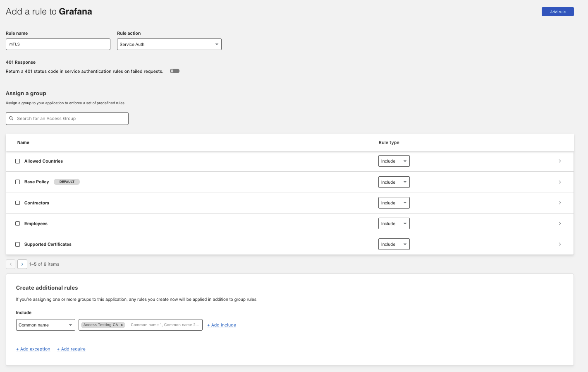Image resolution: width=588 pixels, height=372 pixels.
Task: Click the Add exception link
Action: click(33, 349)
